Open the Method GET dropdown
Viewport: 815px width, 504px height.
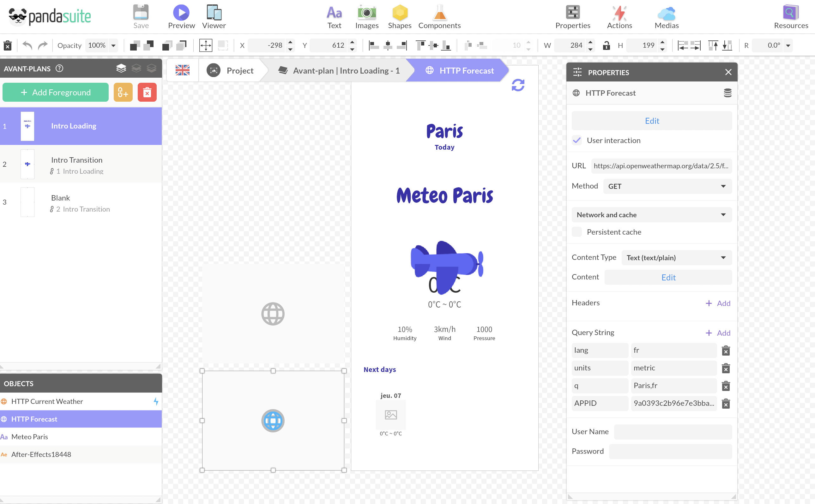tap(667, 186)
